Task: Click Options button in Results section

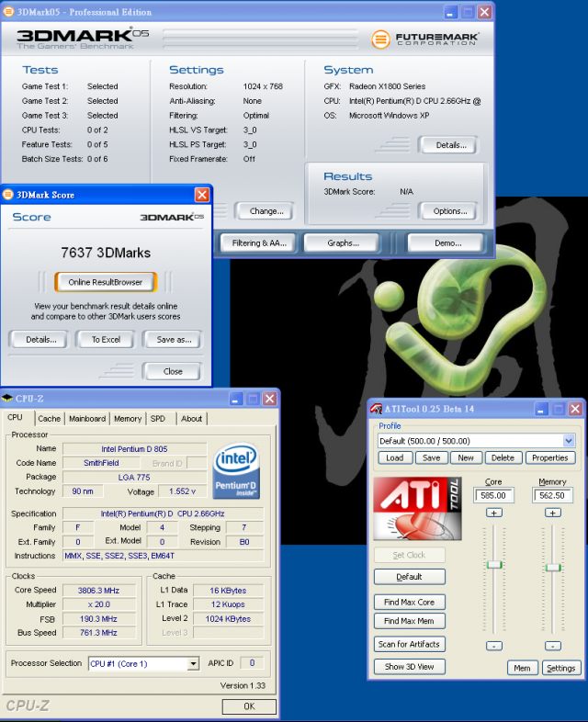Action: (x=450, y=211)
